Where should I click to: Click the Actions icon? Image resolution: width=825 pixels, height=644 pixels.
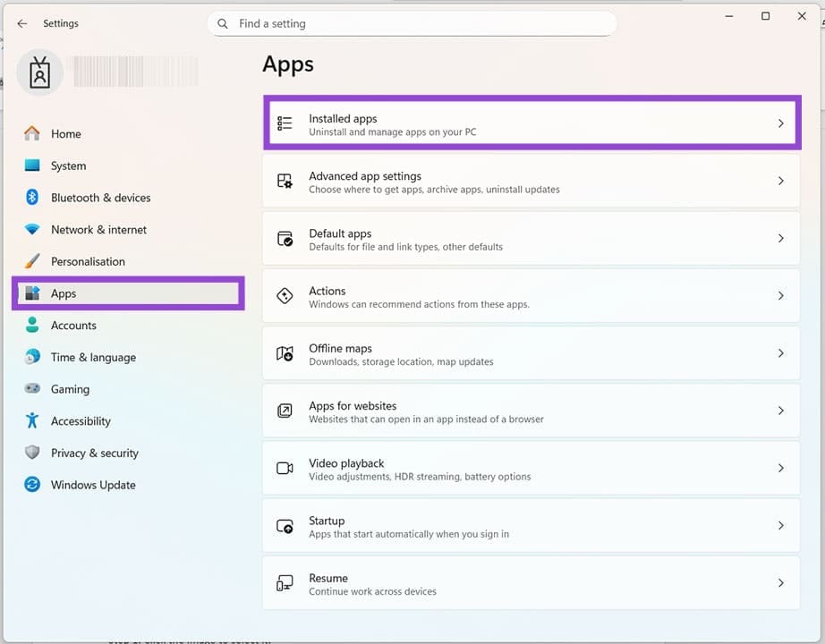[x=285, y=295]
